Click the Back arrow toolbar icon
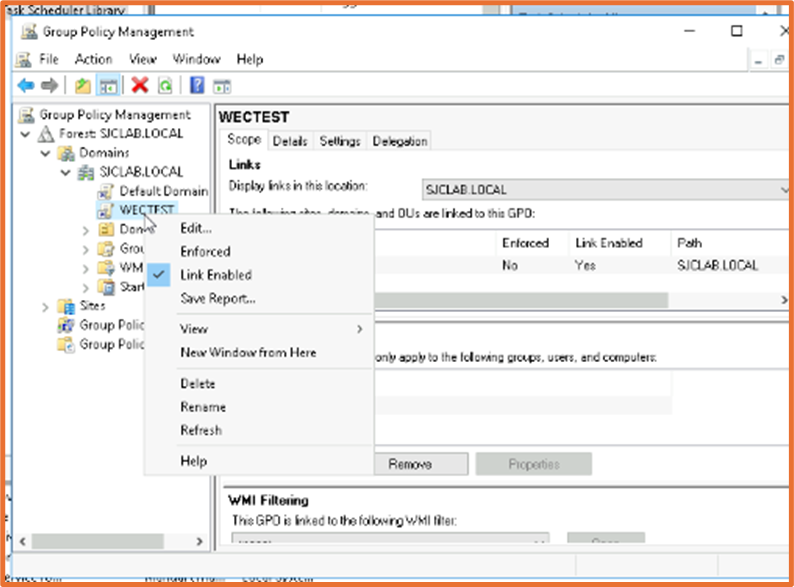The image size is (794, 587). click(26, 86)
